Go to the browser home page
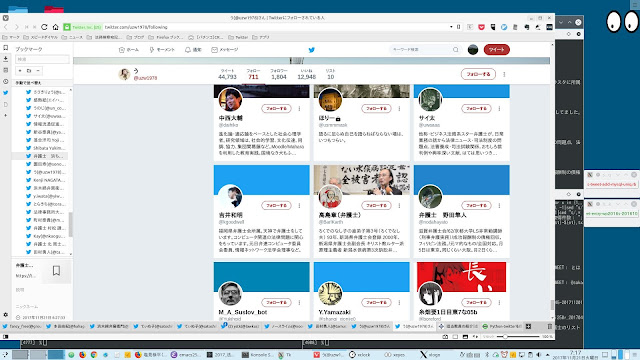 (56, 27)
